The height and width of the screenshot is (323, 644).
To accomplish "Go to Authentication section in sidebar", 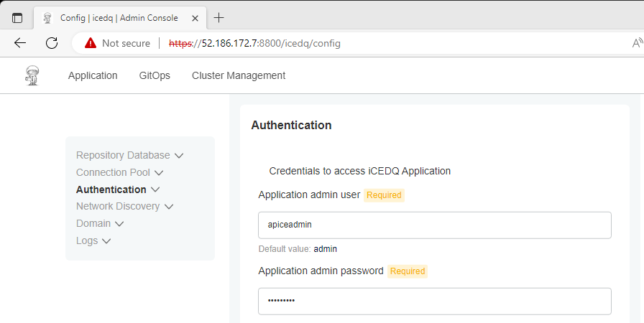I will pyautogui.click(x=111, y=189).
